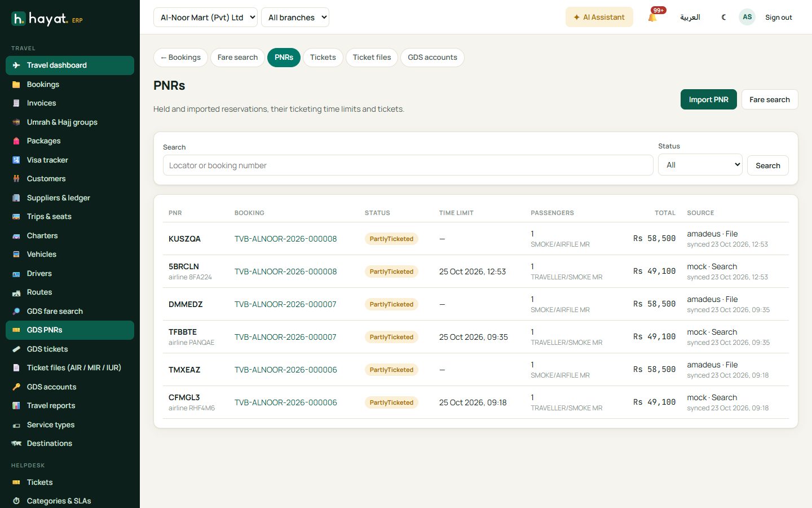
Task: Open Travel dashboard in sidebar
Action: tap(70, 65)
